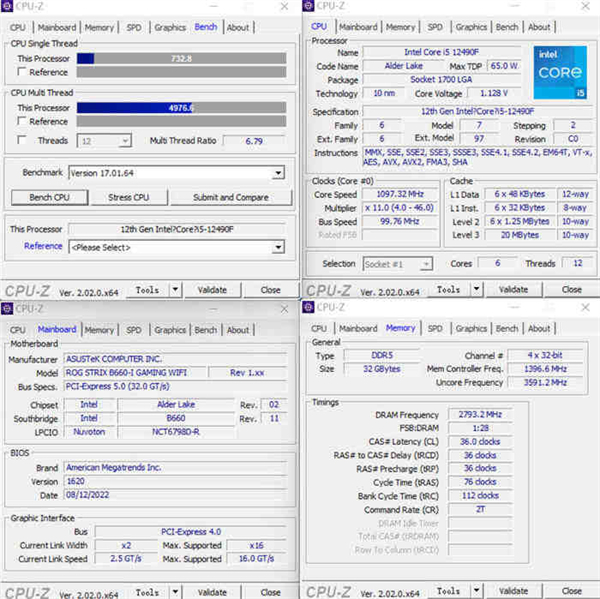Click Max Supported 16.0 GT/s value
The image size is (600, 599).
pyautogui.click(x=256, y=559)
